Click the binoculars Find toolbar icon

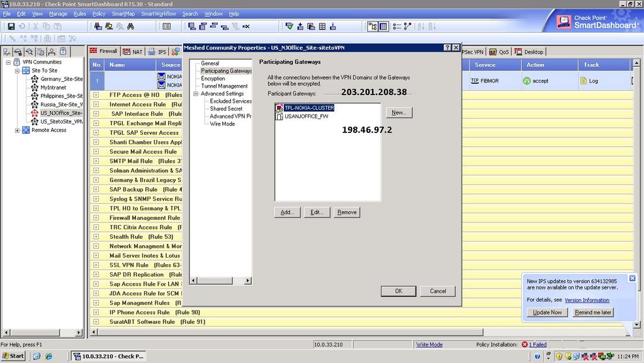pyautogui.click(x=130, y=26)
